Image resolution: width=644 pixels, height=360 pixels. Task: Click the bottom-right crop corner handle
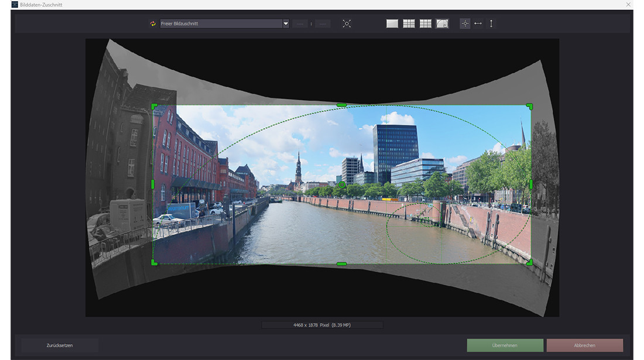(529, 262)
